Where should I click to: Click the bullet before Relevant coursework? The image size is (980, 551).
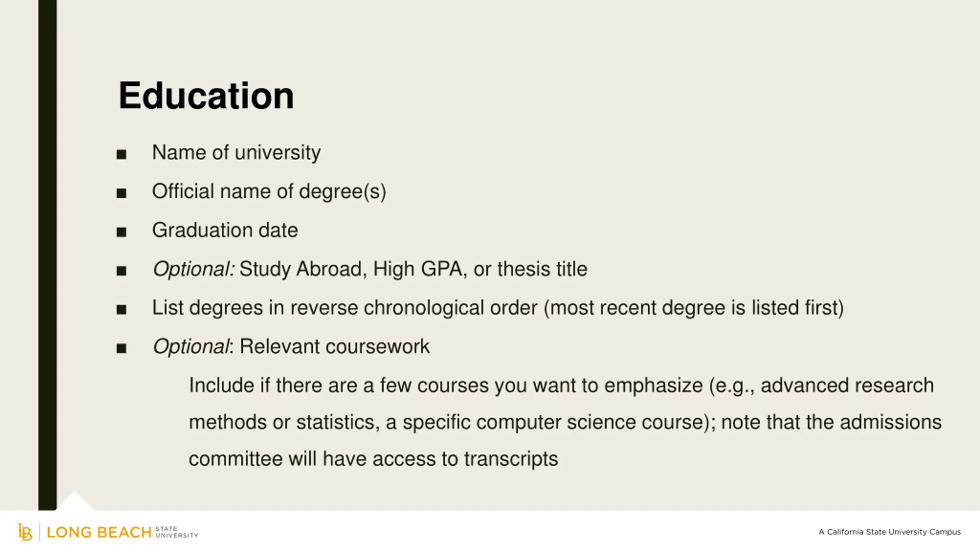point(121,348)
